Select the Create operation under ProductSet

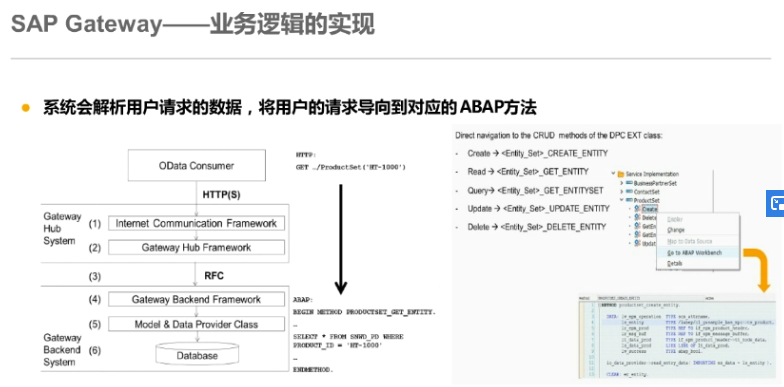pos(650,210)
